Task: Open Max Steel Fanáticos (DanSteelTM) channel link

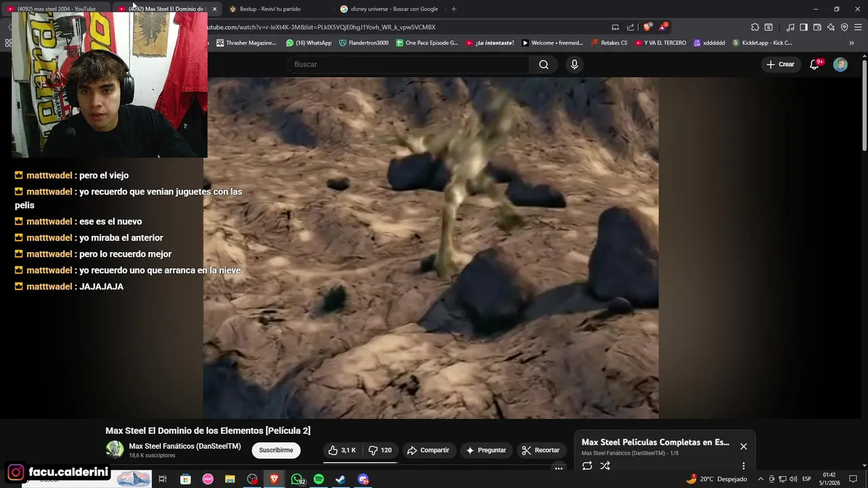Action: click(184, 446)
